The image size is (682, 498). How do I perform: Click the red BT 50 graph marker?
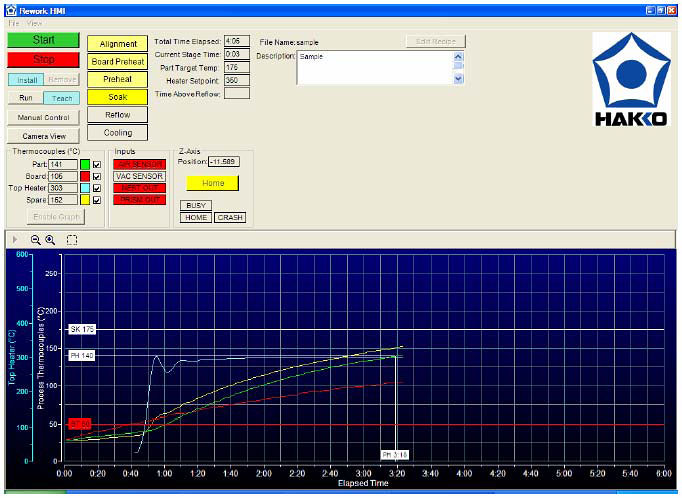pyautogui.click(x=80, y=424)
